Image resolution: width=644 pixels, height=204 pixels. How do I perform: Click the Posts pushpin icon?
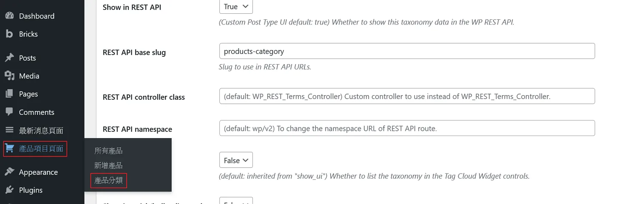(x=9, y=58)
